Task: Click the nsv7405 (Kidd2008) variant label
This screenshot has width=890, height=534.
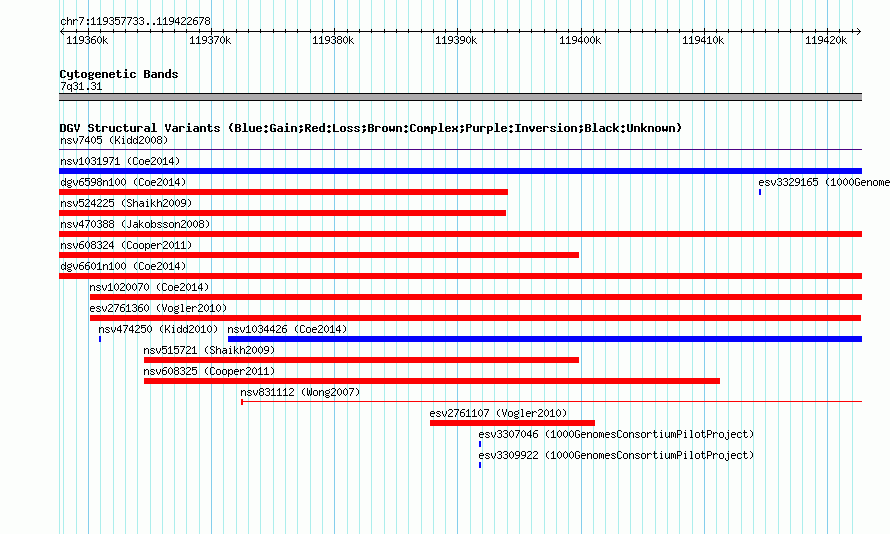Action: tap(114, 140)
